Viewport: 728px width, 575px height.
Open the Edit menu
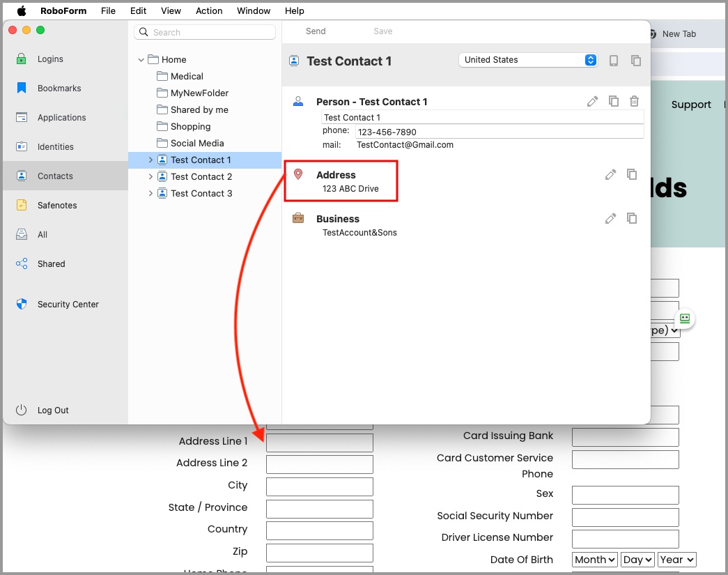(x=138, y=10)
